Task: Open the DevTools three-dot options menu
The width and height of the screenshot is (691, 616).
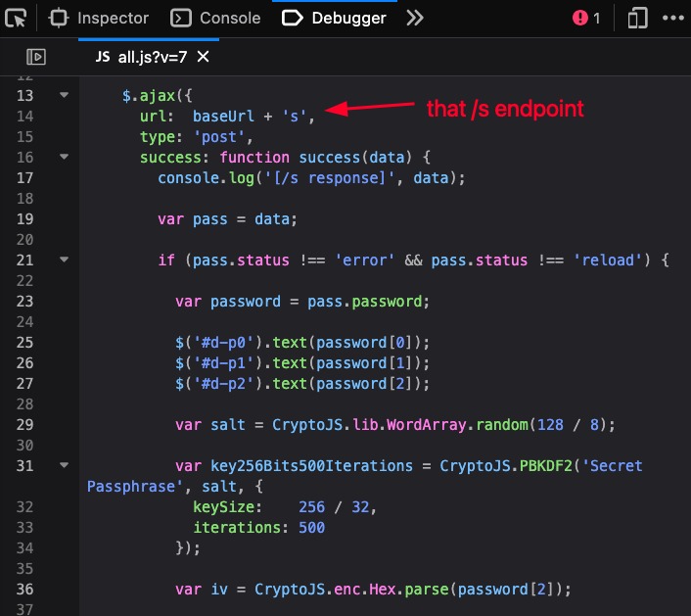Action: (x=672, y=18)
